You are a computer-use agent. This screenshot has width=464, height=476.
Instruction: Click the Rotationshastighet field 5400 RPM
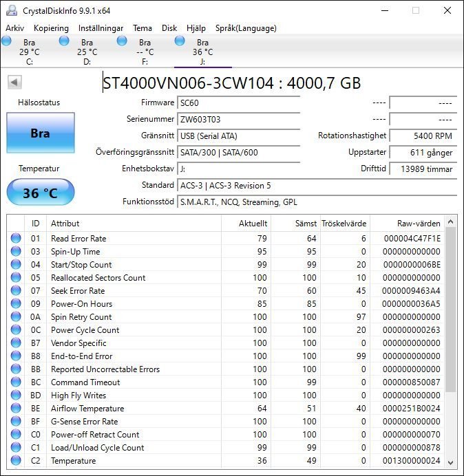click(423, 136)
